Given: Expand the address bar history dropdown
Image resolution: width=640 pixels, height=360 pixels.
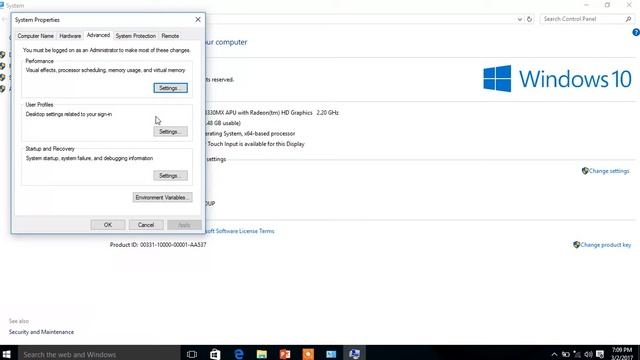Looking at the screenshot, I should pyautogui.click(x=520, y=19).
